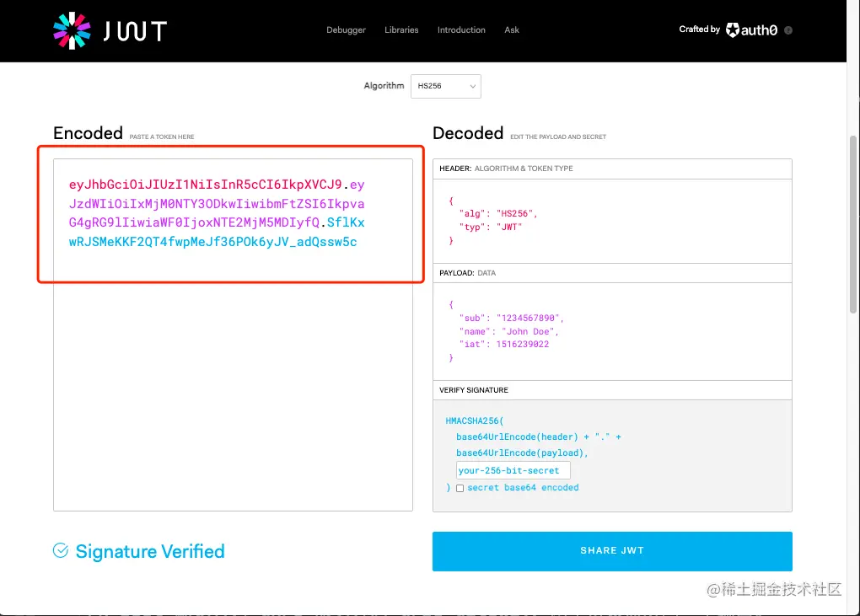Enable the 'secret base64 encoded' checkbox
Image resolution: width=860 pixels, height=616 pixels.
coord(460,488)
